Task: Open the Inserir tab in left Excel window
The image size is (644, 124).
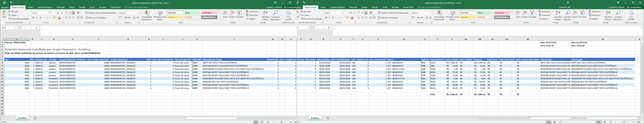Action: tap(31, 7)
